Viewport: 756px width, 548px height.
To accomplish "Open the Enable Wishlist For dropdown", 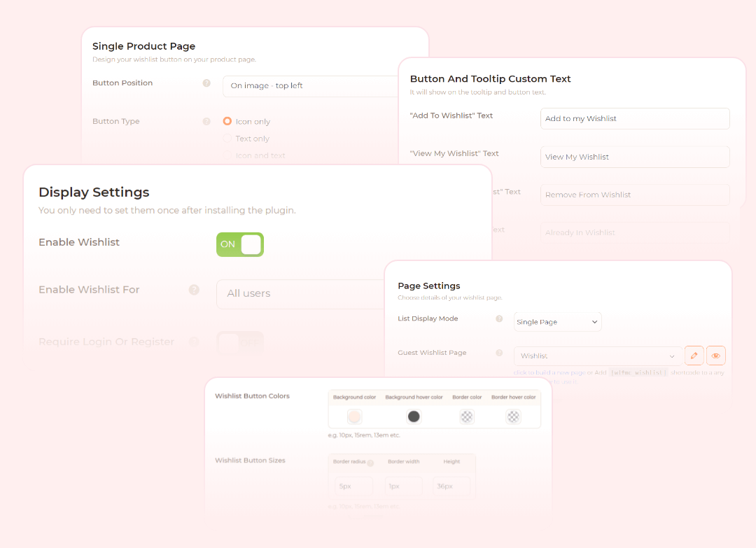I will click(x=294, y=294).
